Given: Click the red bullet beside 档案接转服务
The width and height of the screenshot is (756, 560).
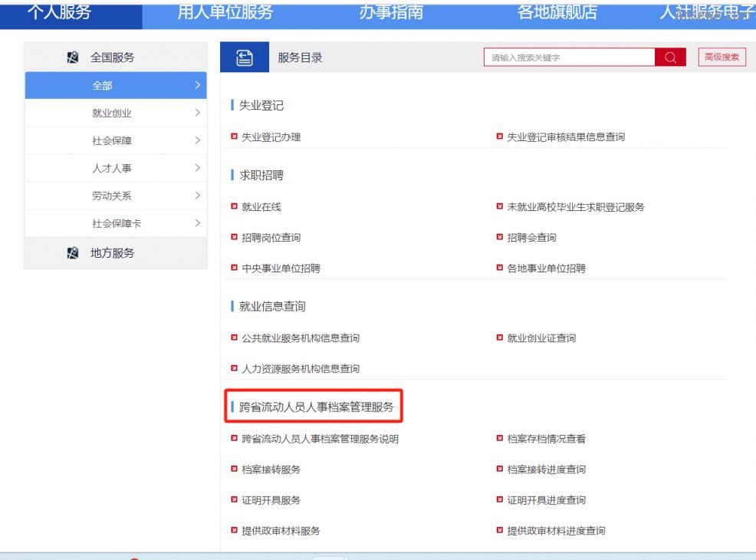Looking at the screenshot, I should tap(235, 469).
